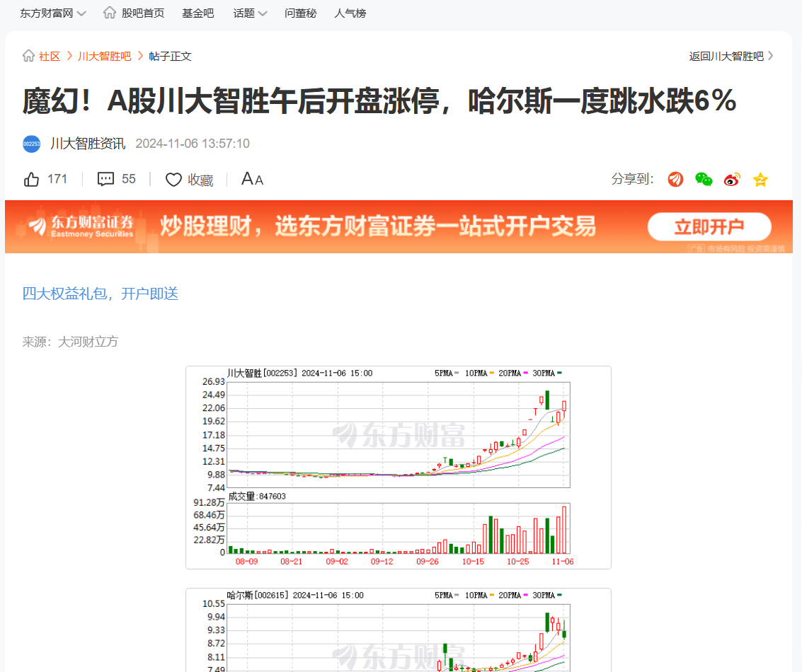Screen dimensions: 802x672
Task: Click the 川大智胜资讯 author avatar
Action: tap(31, 144)
